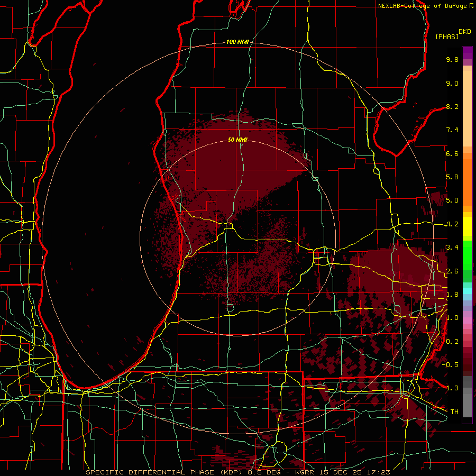The width and height of the screenshot is (476, 476).
Task: Pick the purple segment atop the color bar
Action: [x=467, y=53]
